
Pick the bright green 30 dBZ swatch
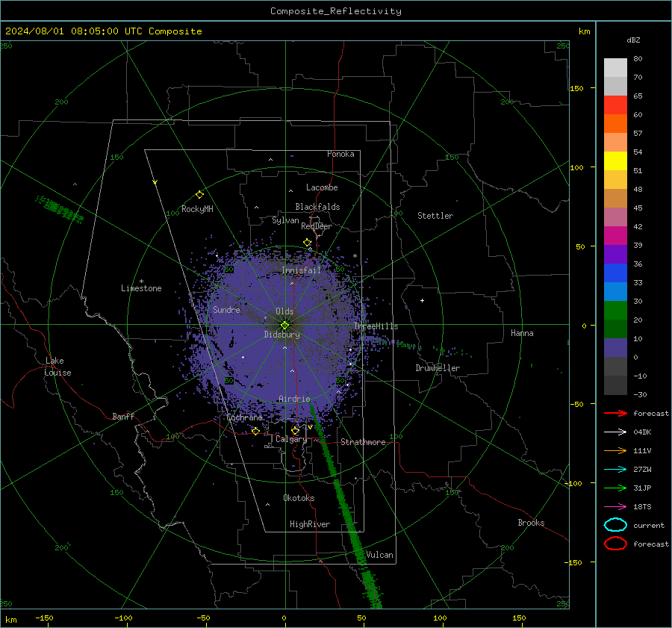(615, 311)
